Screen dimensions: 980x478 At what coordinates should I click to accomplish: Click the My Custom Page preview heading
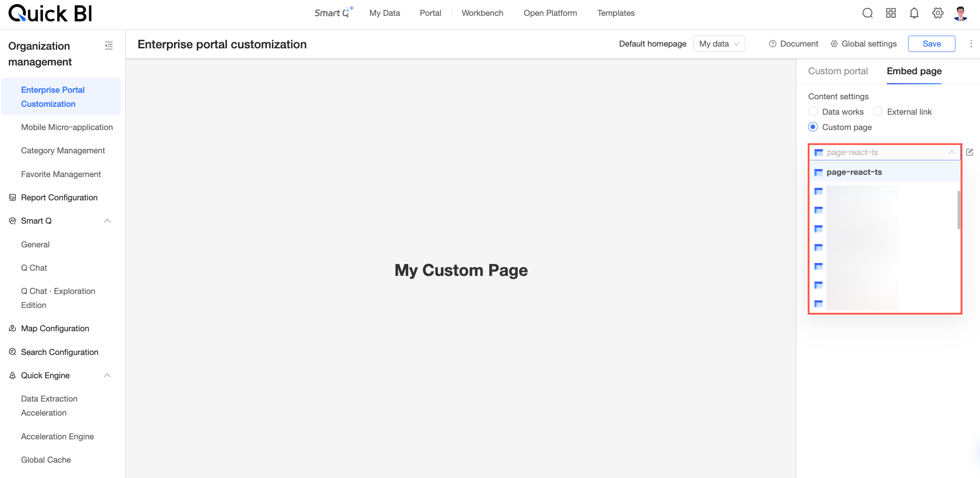click(461, 270)
